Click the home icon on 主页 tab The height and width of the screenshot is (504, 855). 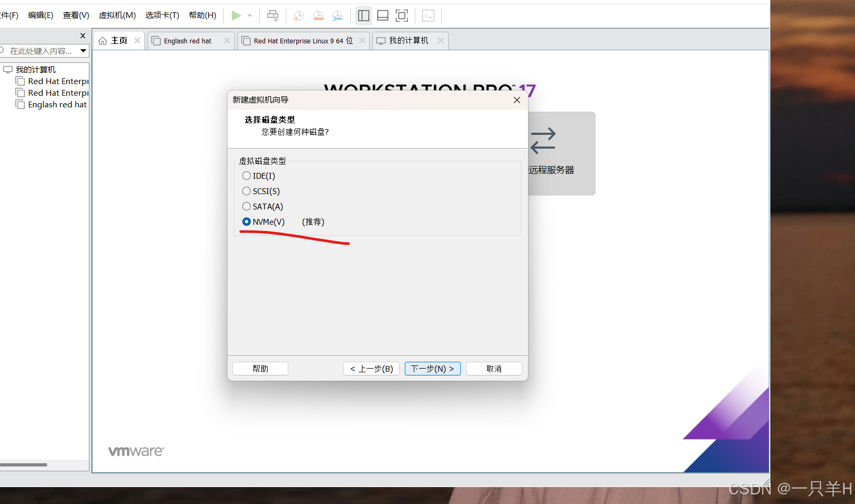click(103, 41)
